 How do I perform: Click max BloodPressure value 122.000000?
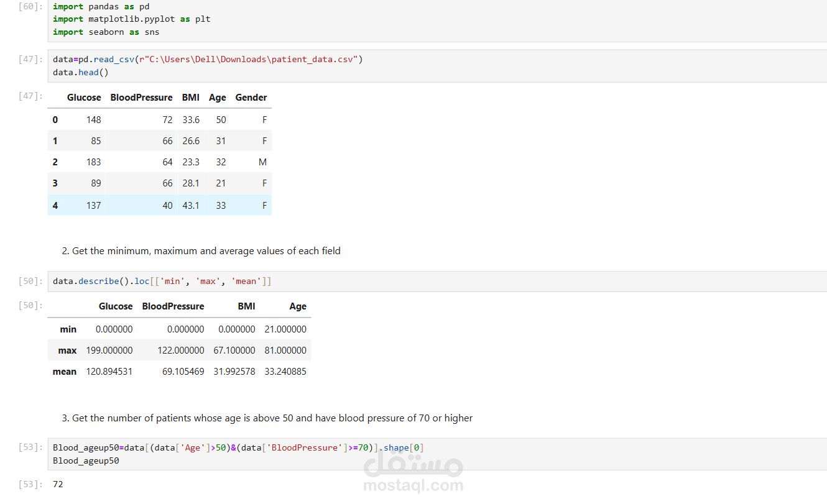coord(181,351)
